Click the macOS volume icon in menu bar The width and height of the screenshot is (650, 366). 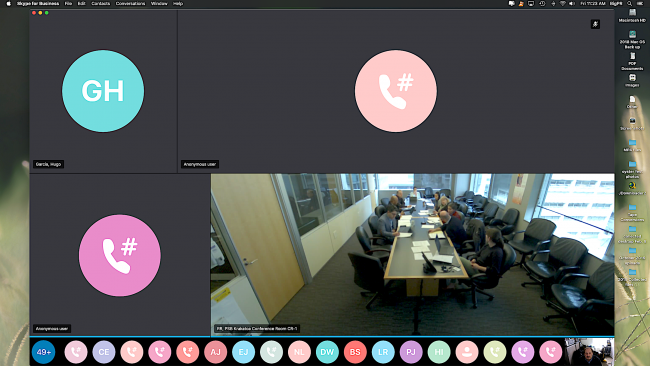(x=572, y=3)
